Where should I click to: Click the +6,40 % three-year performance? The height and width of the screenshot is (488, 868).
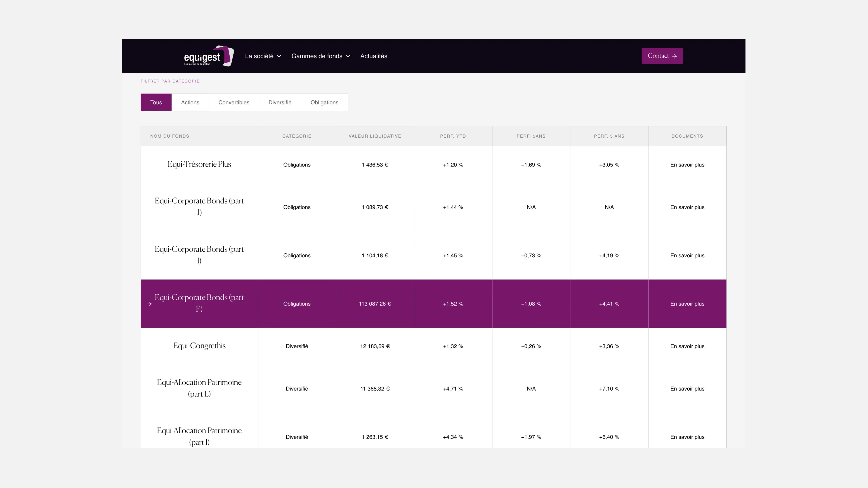(609, 437)
